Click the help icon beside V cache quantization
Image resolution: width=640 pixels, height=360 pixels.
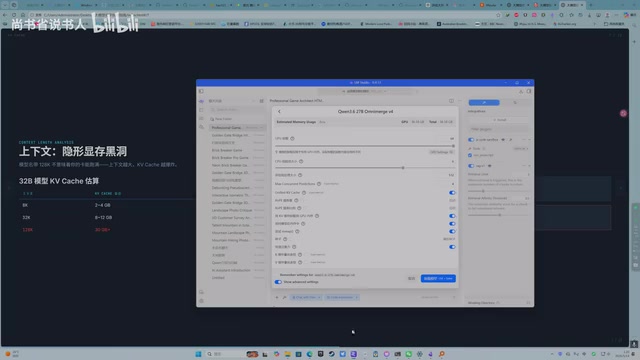(300, 262)
